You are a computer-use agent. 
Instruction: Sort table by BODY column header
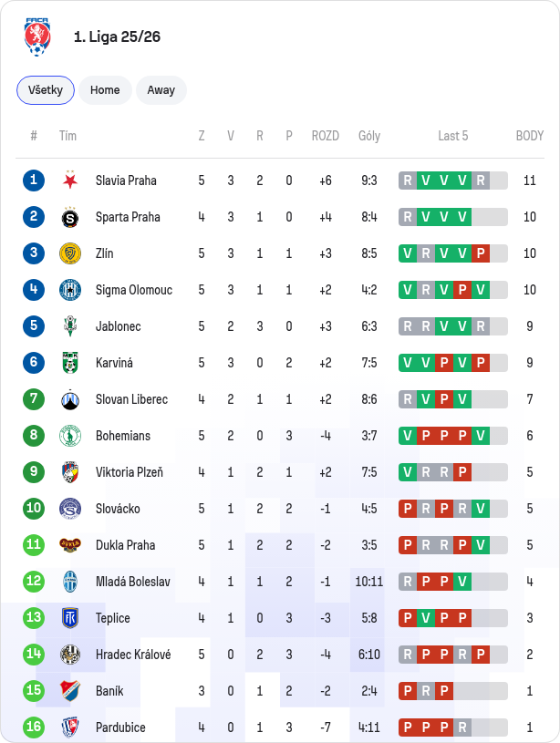tap(530, 136)
